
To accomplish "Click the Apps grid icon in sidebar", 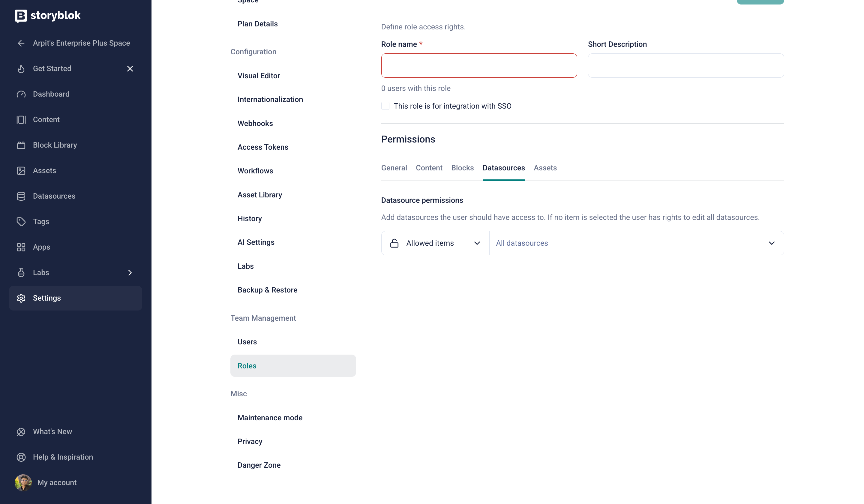I will pos(21,247).
